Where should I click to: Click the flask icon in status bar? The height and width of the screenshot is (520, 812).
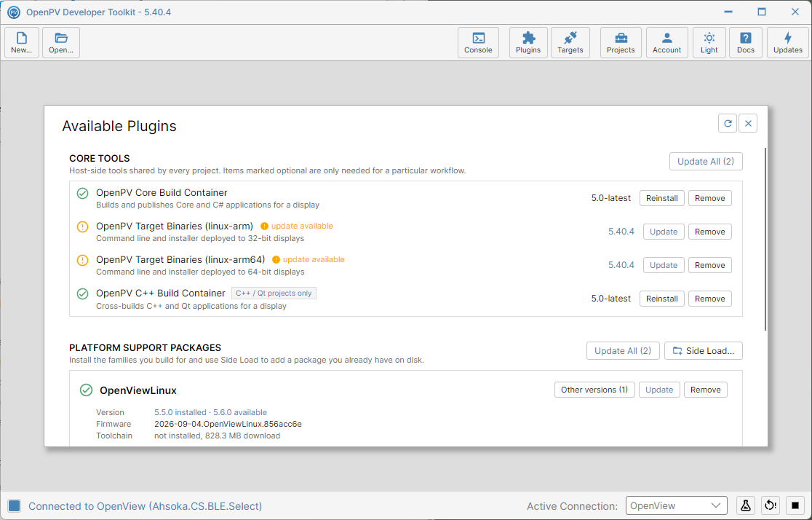click(x=745, y=505)
